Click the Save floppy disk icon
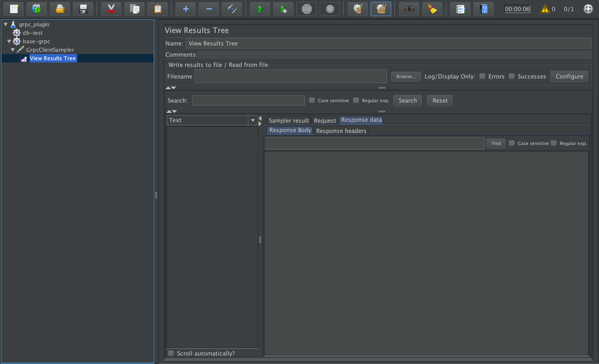The width and height of the screenshot is (599, 364). [83, 9]
